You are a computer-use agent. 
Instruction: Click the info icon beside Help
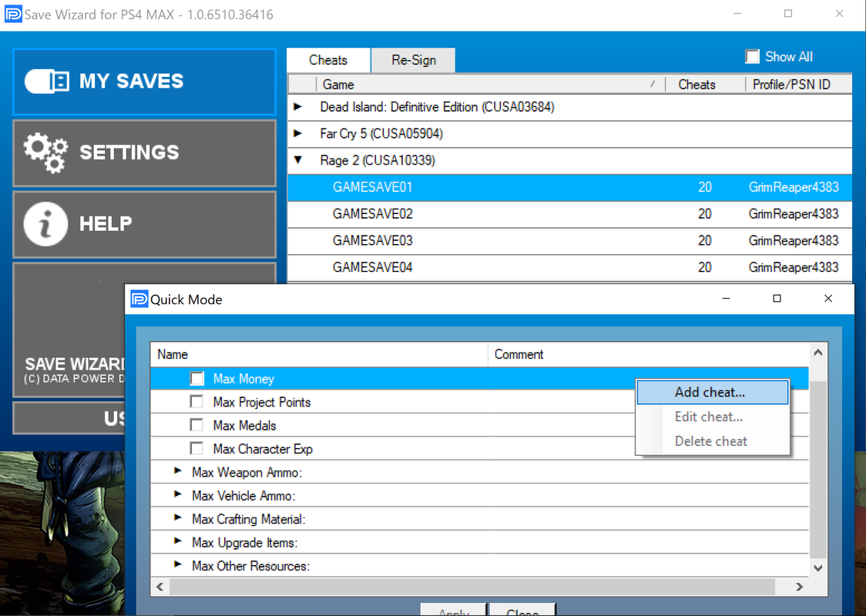(45, 223)
